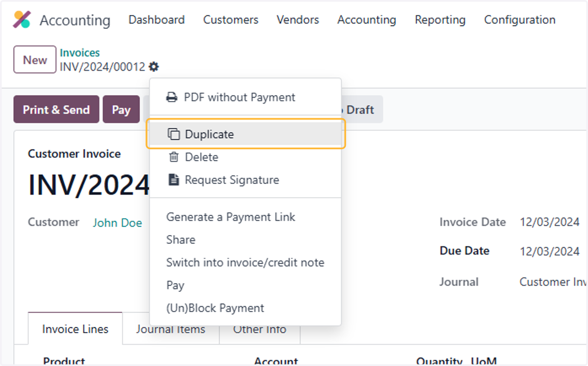Switch to the Journal Items tab
588x366 pixels.
pos(171,329)
